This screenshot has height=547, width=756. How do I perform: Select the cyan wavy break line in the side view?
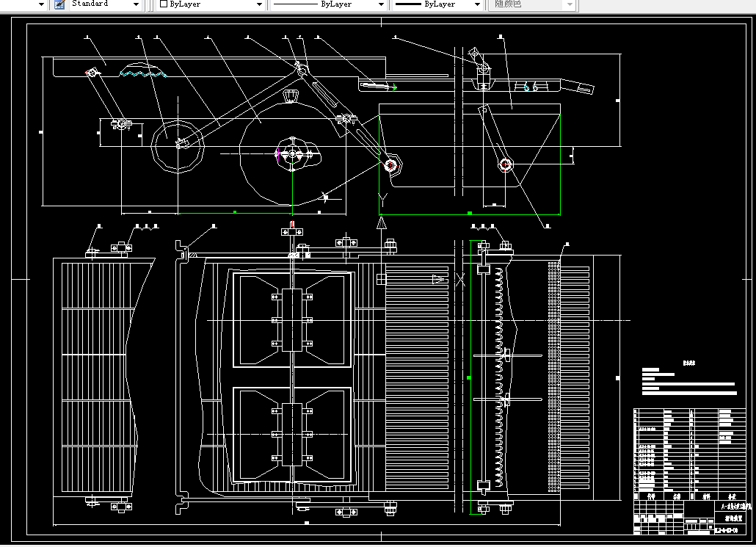[143, 74]
